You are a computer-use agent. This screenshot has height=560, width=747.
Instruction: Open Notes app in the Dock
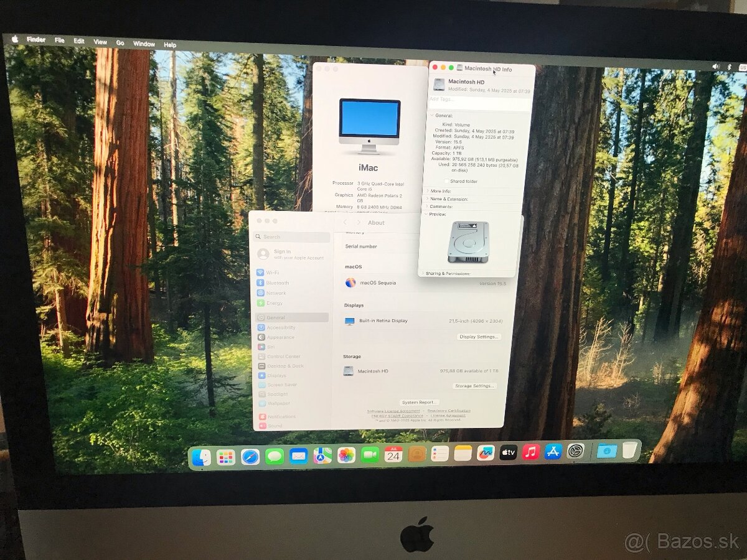pyautogui.click(x=463, y=453)
